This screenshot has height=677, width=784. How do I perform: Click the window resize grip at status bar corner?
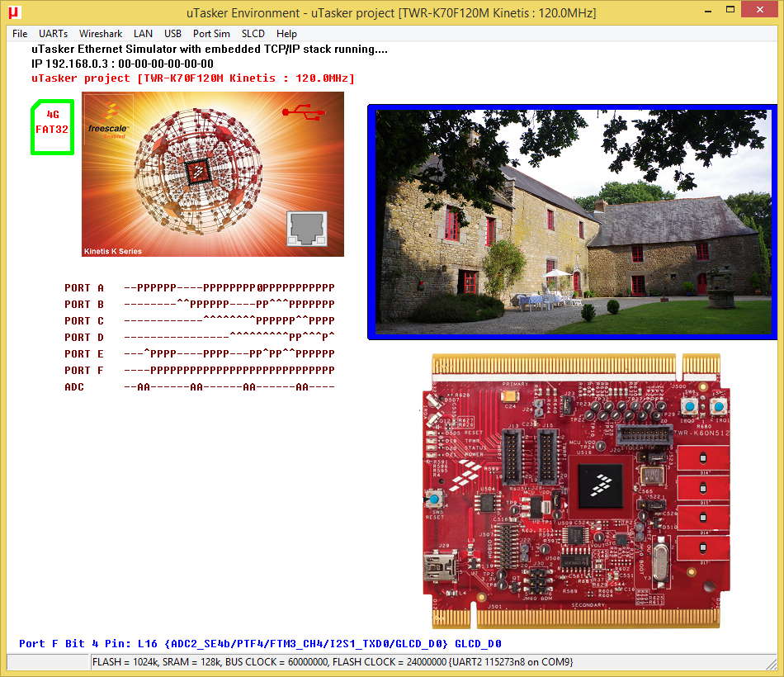772,663
